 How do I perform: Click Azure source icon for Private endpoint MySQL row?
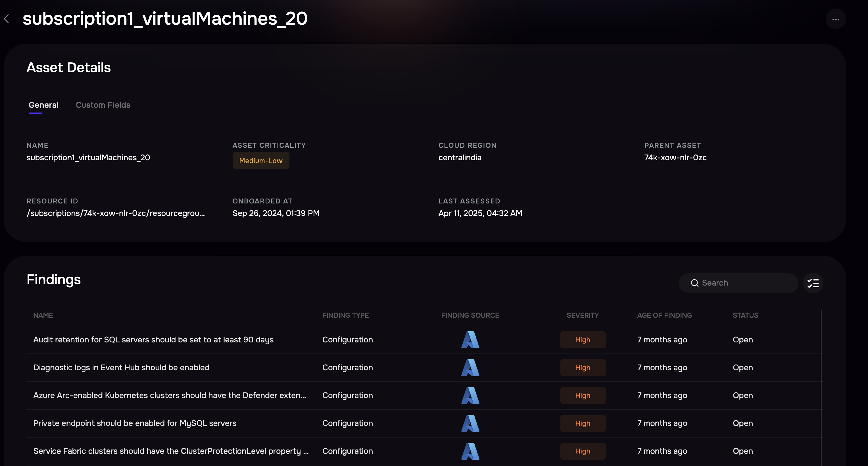(x=470, y=423)
